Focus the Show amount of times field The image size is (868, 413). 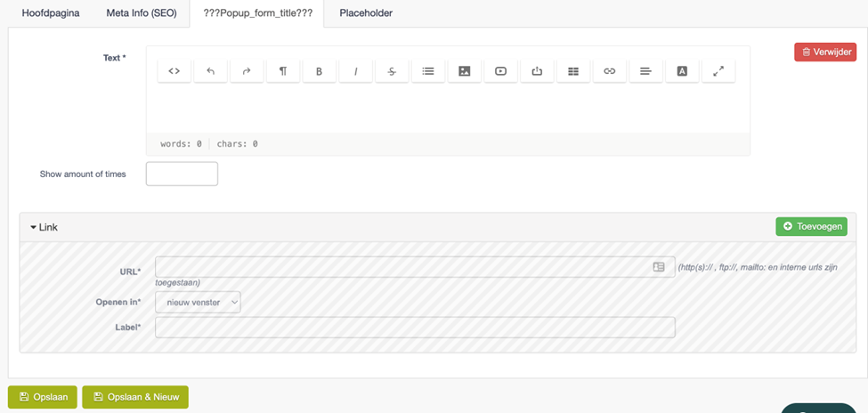point(182,174)
